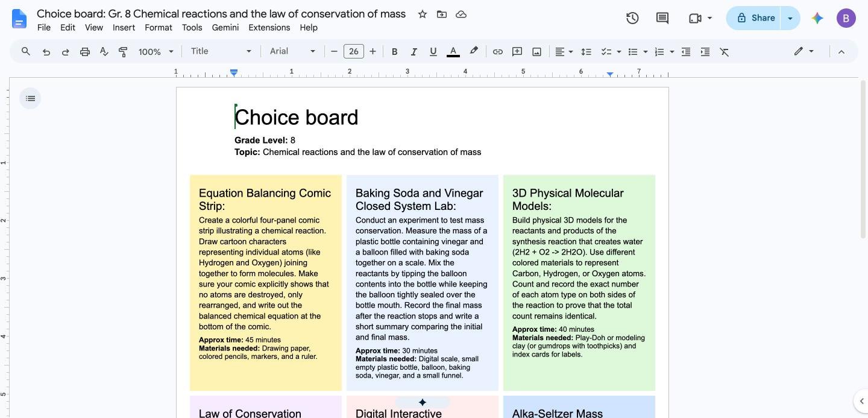Image resolution: width=868 pixels, height=418 pixels.
Task: Open the File menu
Action: 44,28
